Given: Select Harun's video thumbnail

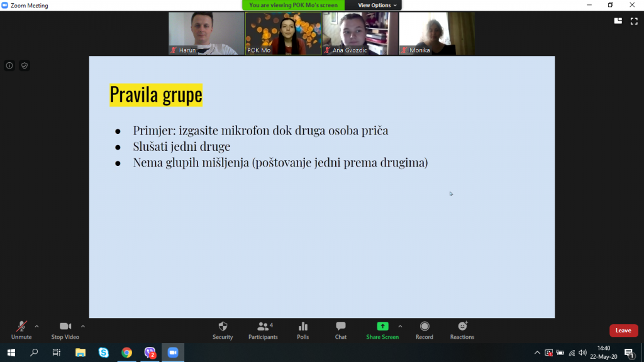Looking at the screenshot, I should [x=206, y=33].
